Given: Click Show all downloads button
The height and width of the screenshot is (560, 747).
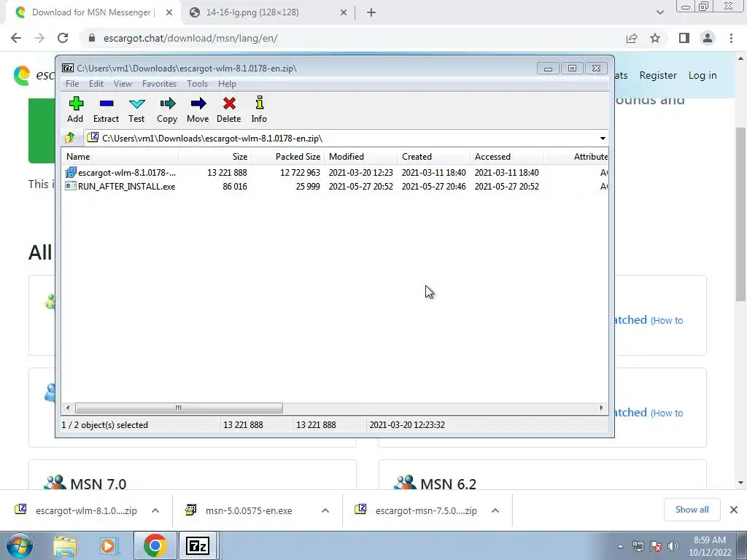Looking at the screenshot, I should click(692, 510).
